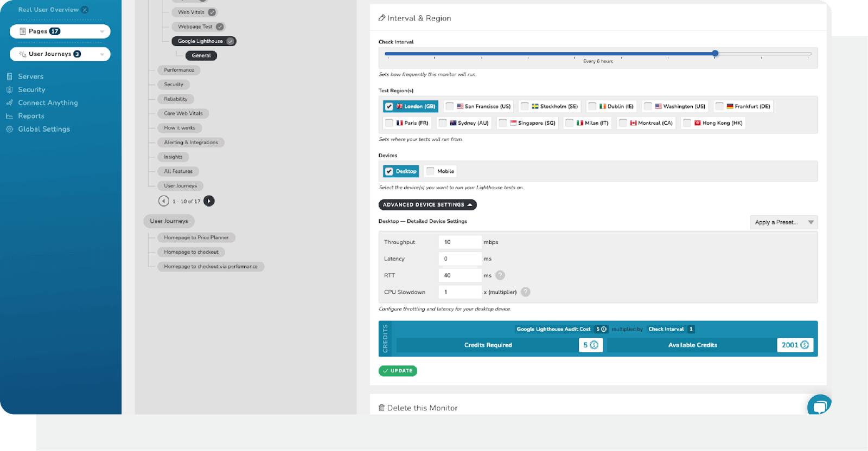868x451 pixels.
Task: Click the Reports chart icon
Action: click(x=9, y=116)
